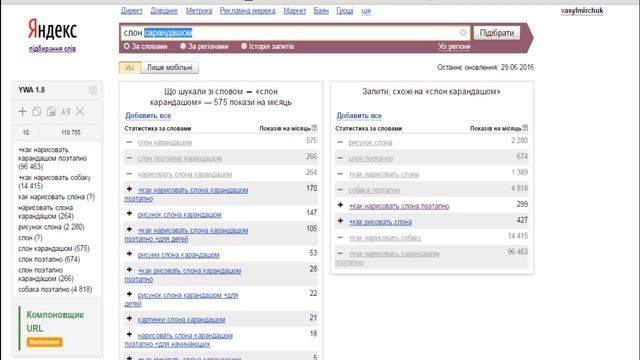Select the 'За словами' radio option
Image resolution: width=640 pixels, height=360 pixels.
pos(127,46)
